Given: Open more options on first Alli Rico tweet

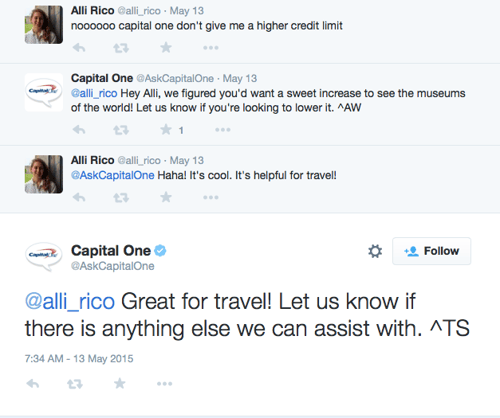Looking at the screenshot, I should (x=211, y=48).
